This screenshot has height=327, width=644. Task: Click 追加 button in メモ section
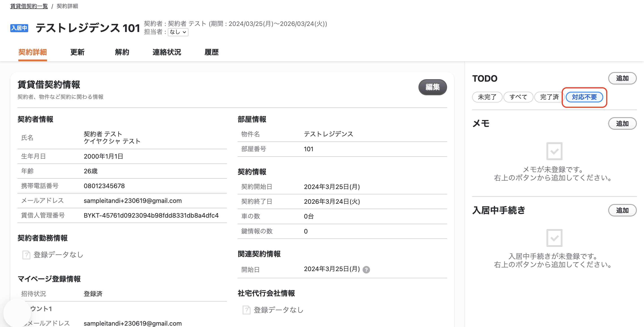[x=622, y=124]
